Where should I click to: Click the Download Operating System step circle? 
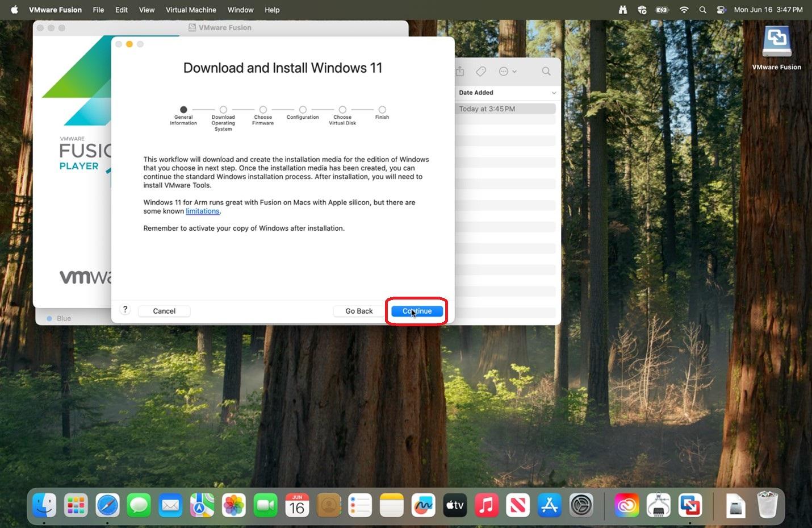(x=223, y=110)
